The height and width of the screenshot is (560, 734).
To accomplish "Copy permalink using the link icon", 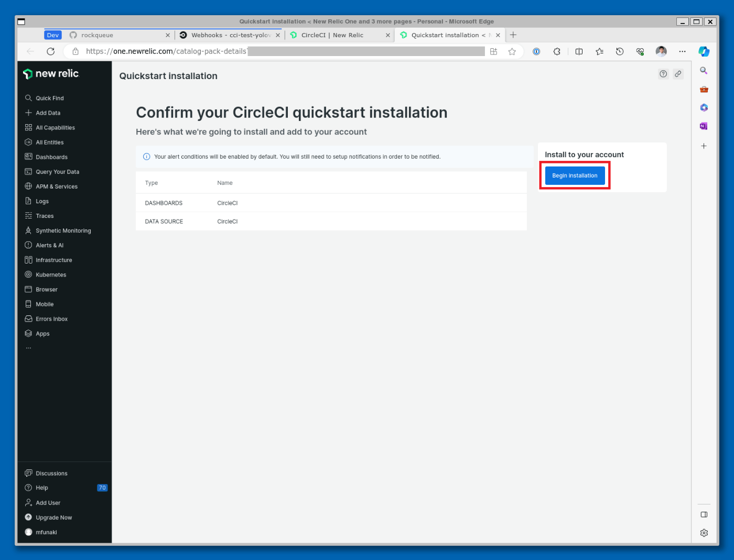I will coord(678,74).
